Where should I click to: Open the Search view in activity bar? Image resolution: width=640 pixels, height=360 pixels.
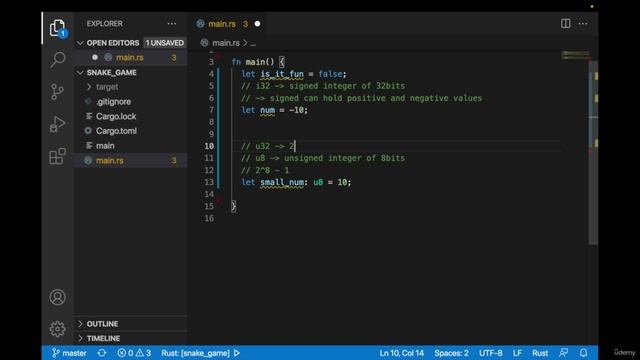coord(58,60)
